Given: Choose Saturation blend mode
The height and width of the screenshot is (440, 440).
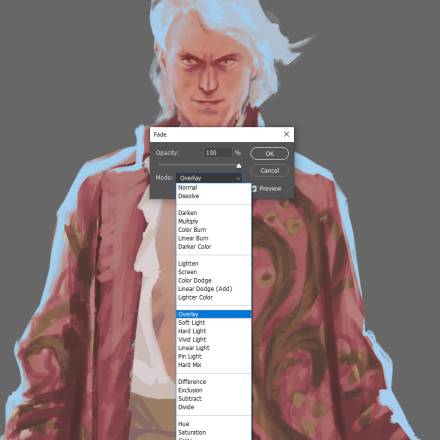Looking at the screenshot, I should [x=214, y=432].
